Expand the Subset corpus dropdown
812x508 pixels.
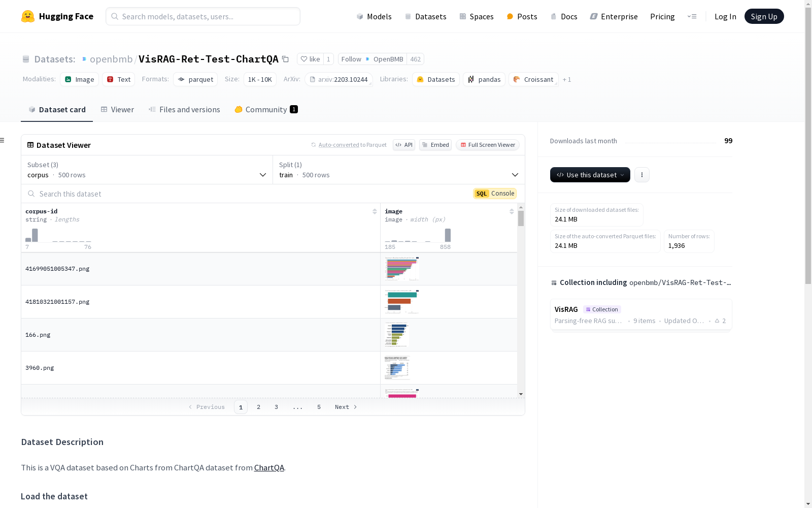pyautogui.click(x=147, y=170)
